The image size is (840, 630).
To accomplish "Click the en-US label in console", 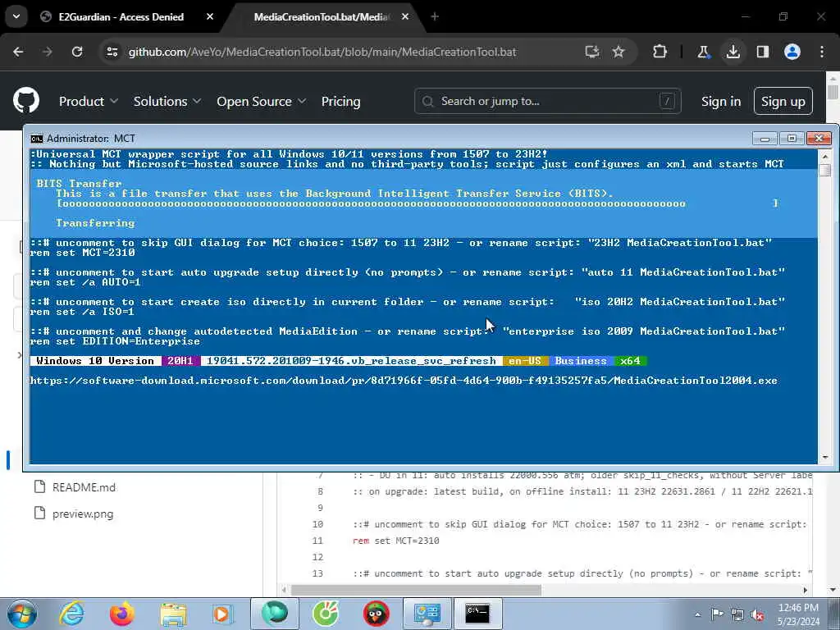I will pos(525,361).
